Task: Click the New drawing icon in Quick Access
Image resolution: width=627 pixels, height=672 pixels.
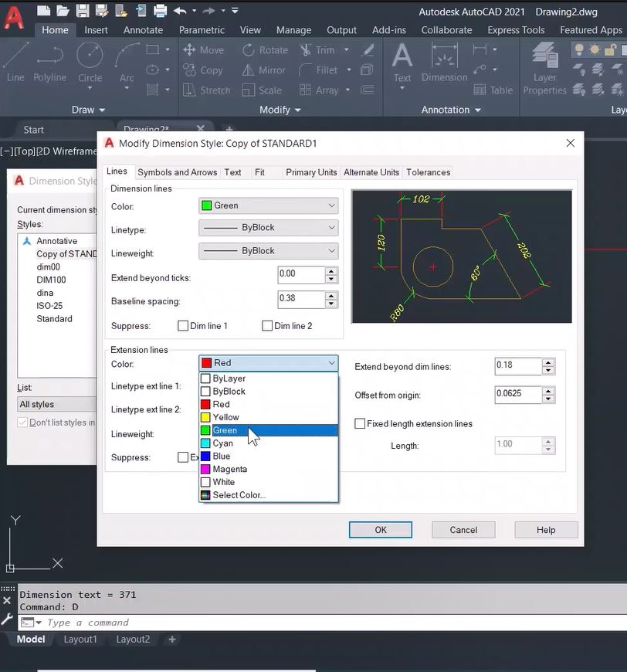Action: click(x=43, y=10)
